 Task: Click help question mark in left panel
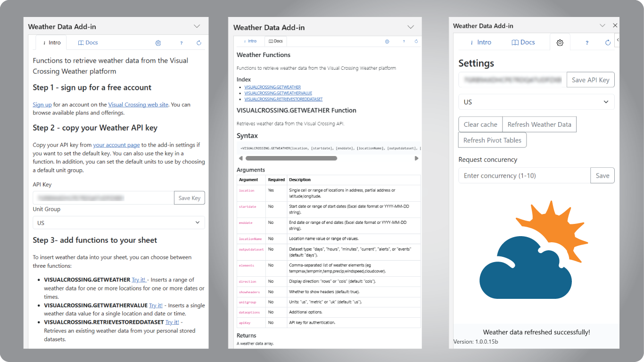pos(182,43)
